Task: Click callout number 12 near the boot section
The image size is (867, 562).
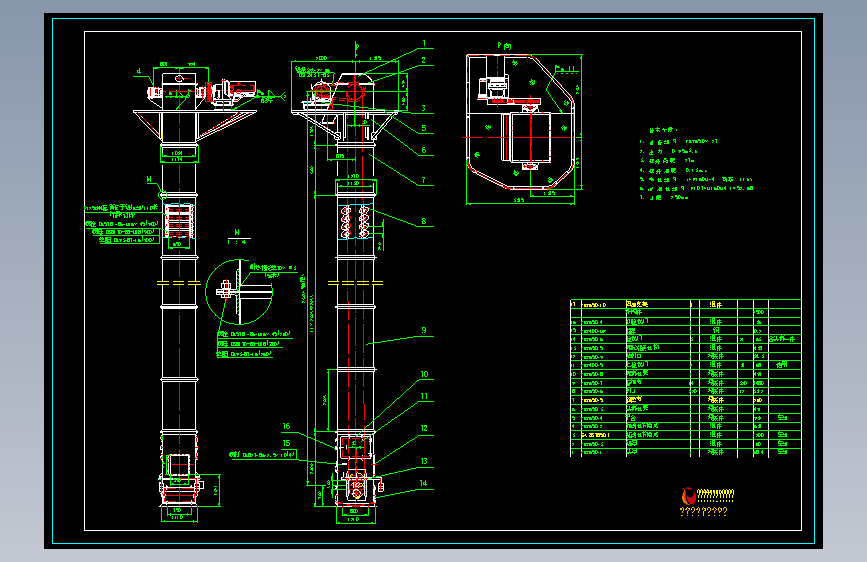Action: [x=425, y=428]
